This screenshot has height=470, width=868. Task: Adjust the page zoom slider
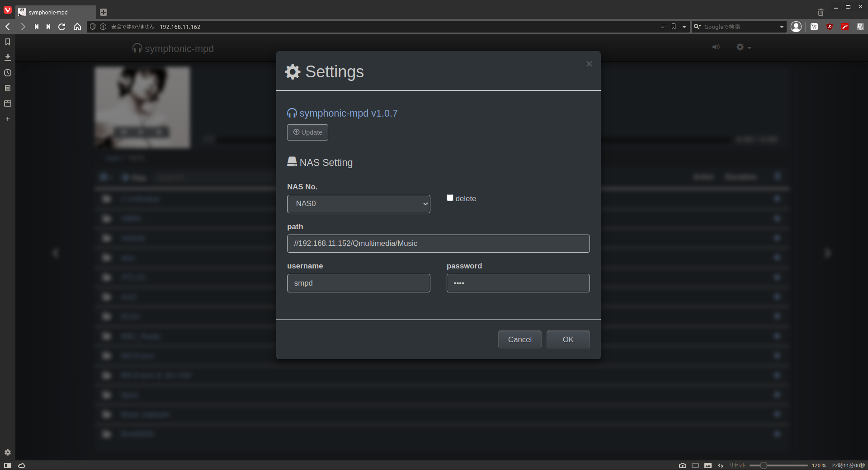click(x=778, y=465)
